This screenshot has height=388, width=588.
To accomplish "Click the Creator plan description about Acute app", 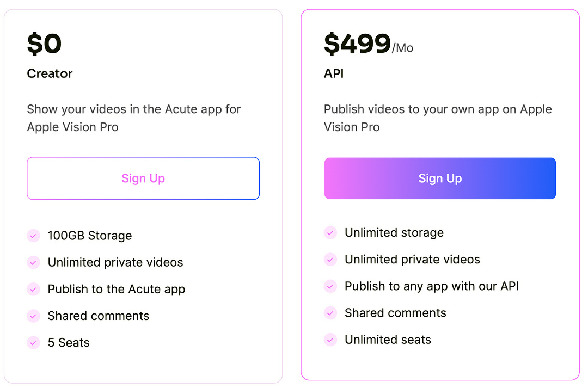I will click(133, 118).
